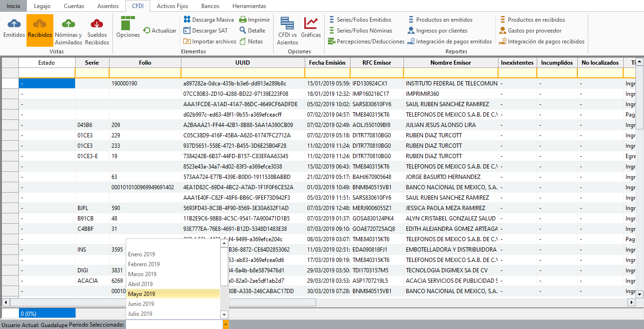Toggle Período Seleccionado dropdown arrow
644x329 pixels.
point(225,325)
